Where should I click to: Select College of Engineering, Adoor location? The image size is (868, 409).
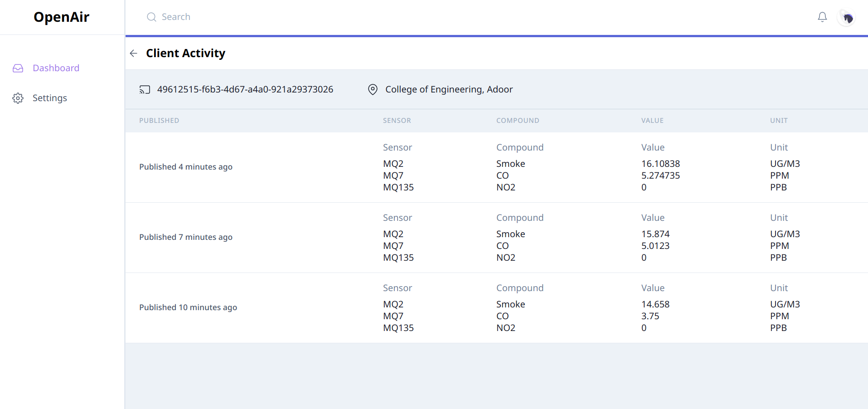(449, 89)
